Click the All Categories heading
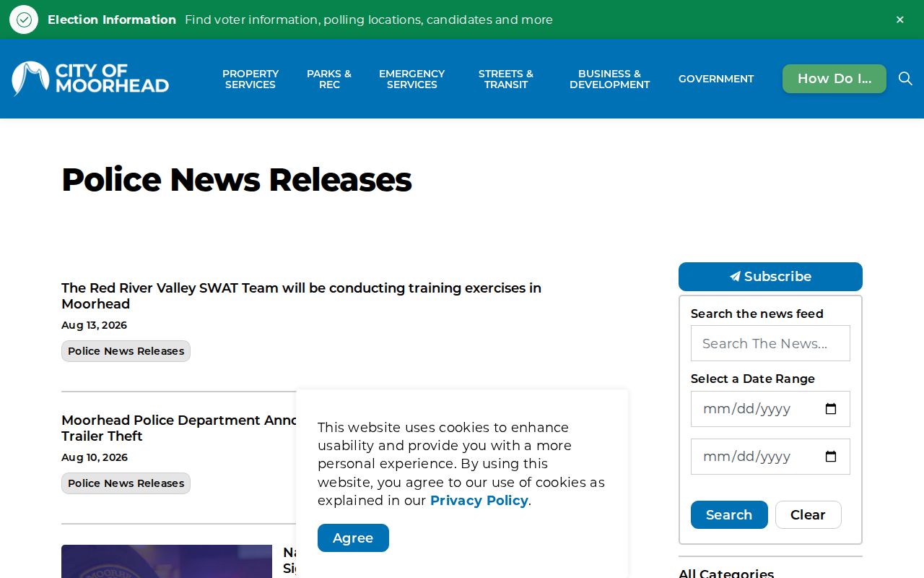 click(x=726, y=573)
